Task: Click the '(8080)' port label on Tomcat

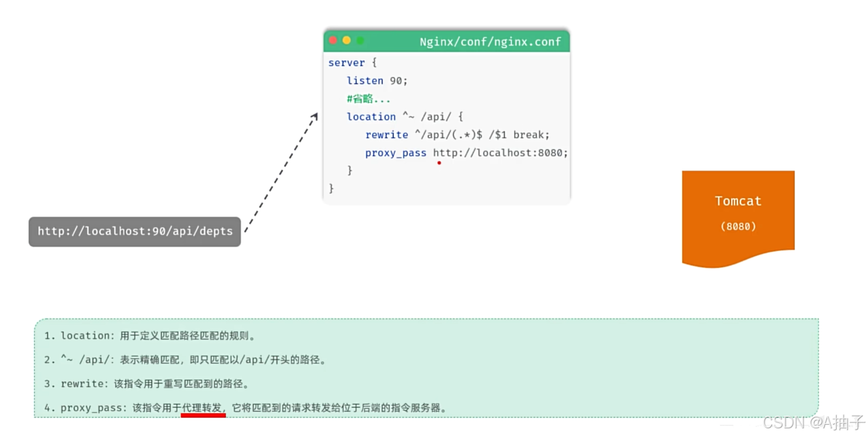Action: tap(738, 226)
